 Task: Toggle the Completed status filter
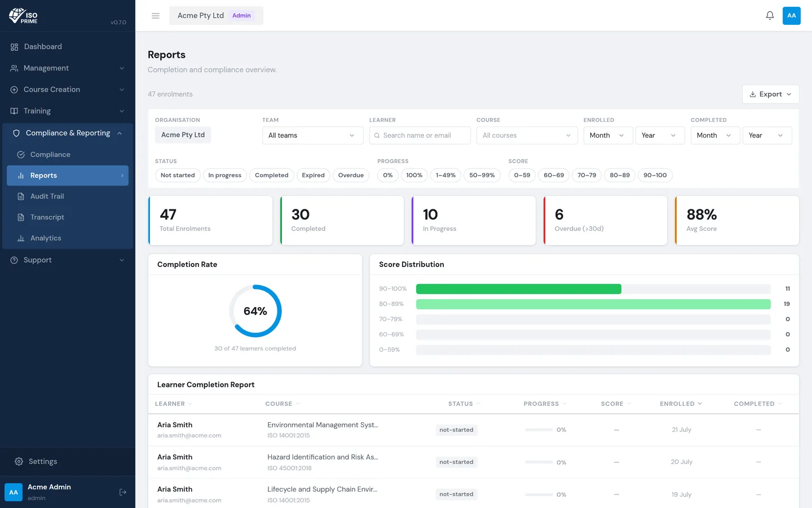point(272,176)
